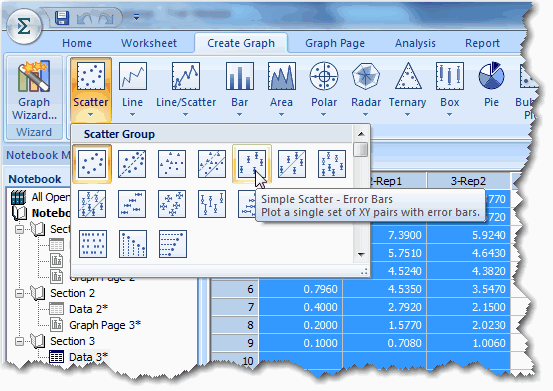
Task: Select Simple Scatter in Scatter Group gallery
Action: point(92,164)
